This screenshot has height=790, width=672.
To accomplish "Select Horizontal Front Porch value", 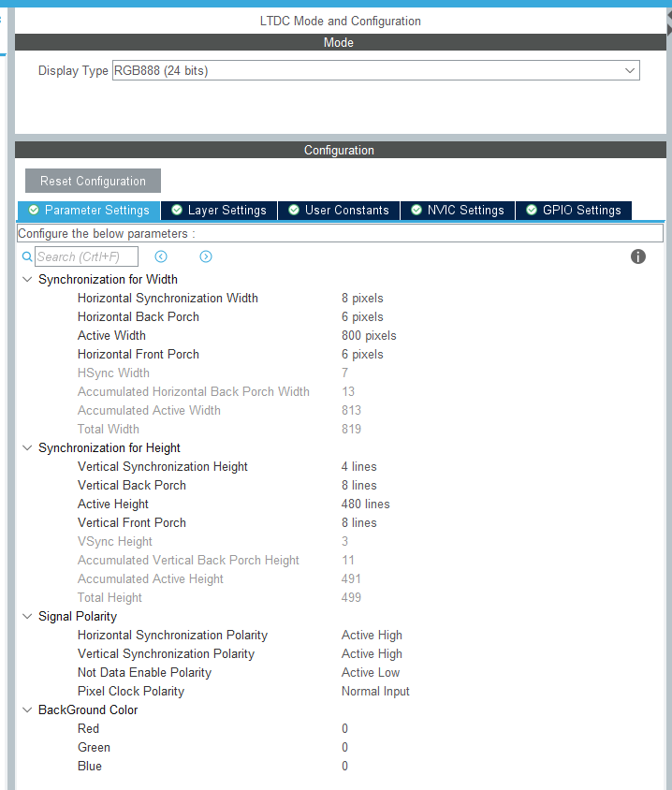I will [x=362, y=354].
